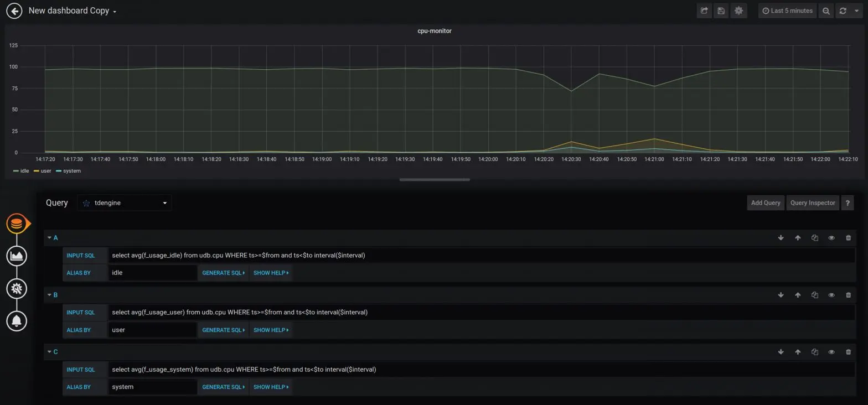Click the question mark help button
Image resolution: width=868 pixels, height=405 pixels.
tap(847, 202)
